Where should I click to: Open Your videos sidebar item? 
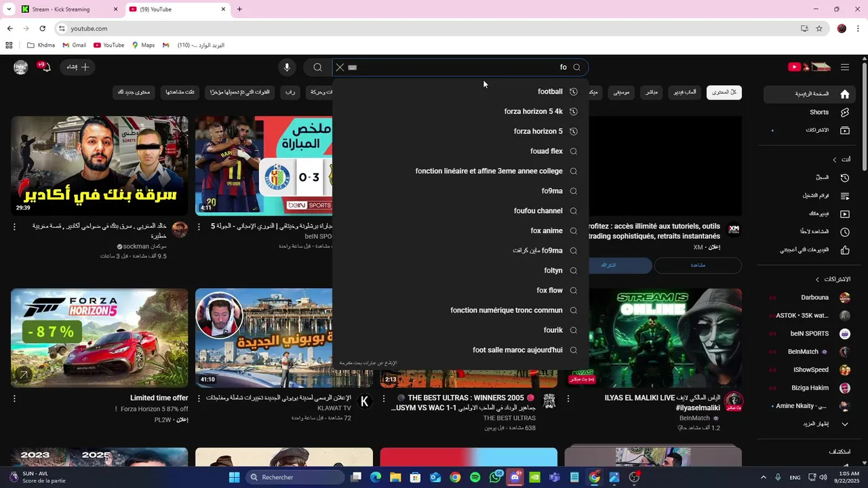click(x=808, y=214)
